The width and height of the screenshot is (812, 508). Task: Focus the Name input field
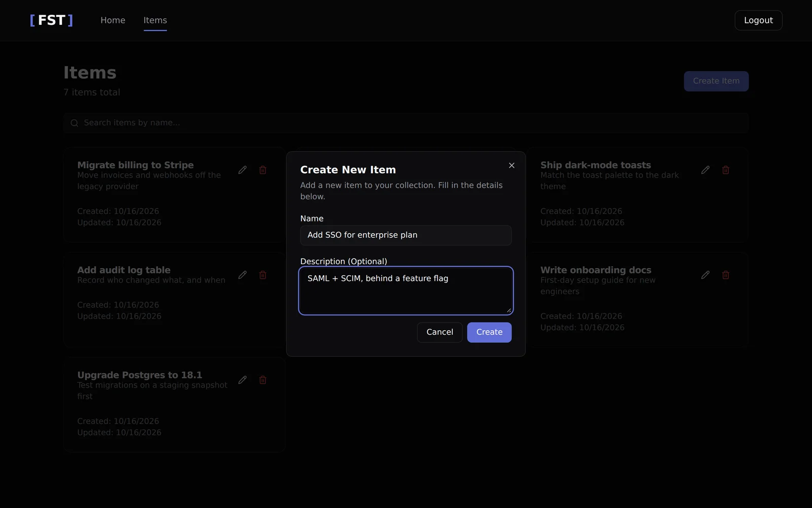(x=406, y=235)
